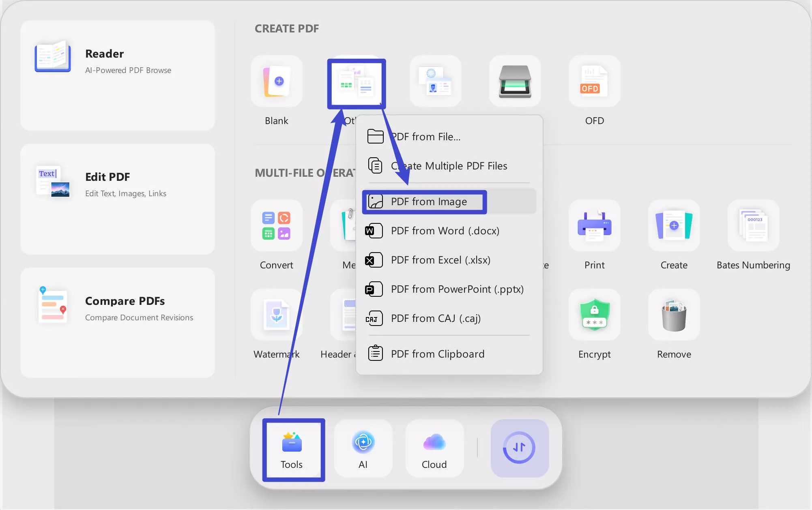812x510 pixels.
Task: Open the Bates Numbering tool
Action: click(x=753, y=225)
